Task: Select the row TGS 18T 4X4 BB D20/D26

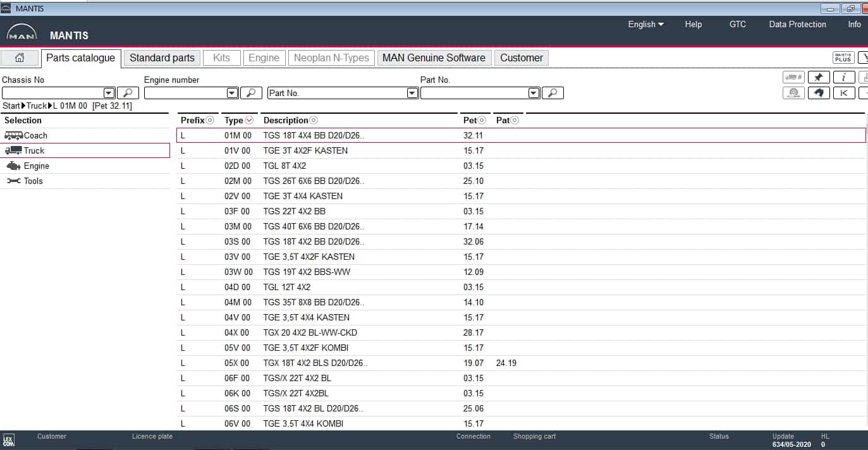Action: (x=521, y=135)
